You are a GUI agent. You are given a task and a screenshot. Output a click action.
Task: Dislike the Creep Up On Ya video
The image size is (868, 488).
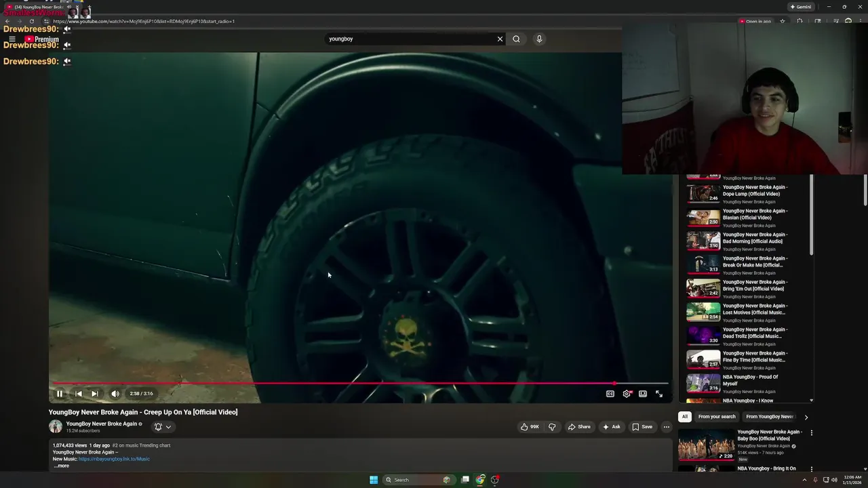552,427
